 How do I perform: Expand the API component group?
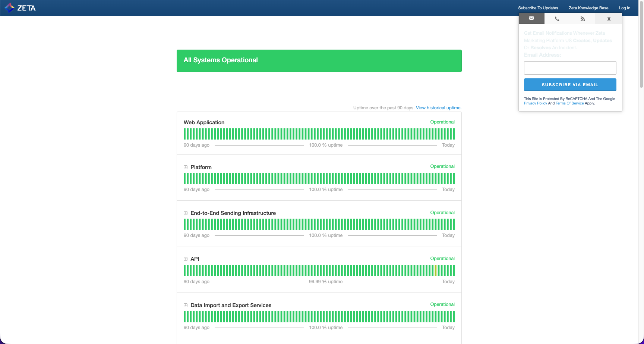click(x=186, y=259)
